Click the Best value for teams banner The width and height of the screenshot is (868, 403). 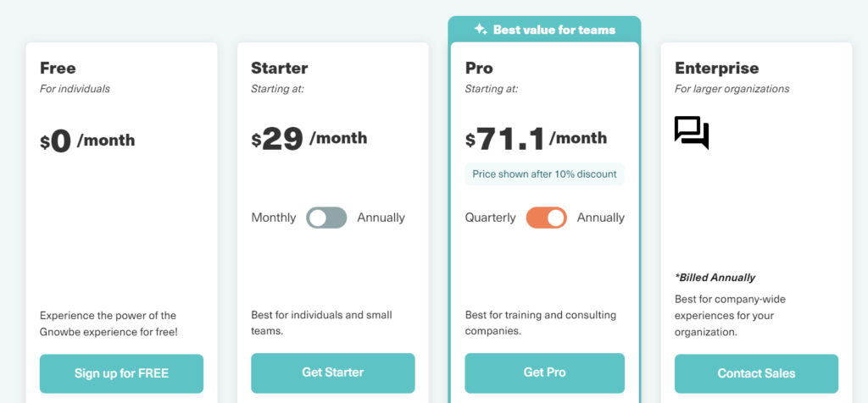coord(545,30)
